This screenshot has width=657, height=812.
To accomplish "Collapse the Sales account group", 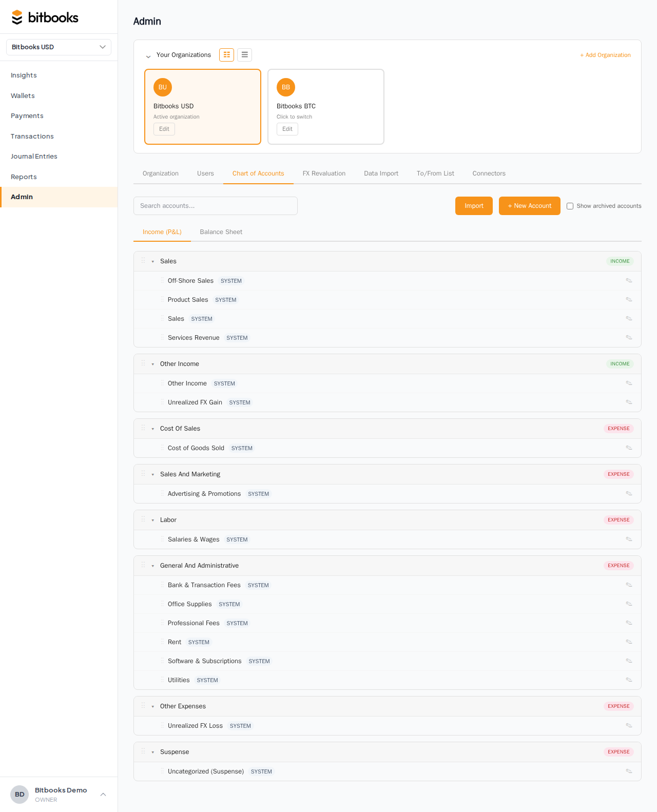I will pyautogui.click(x=153, y=261).
